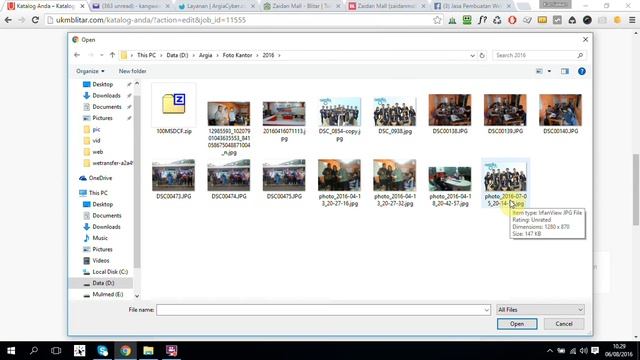Open volume control in system tray
The width and height of the screenshot is (640, 360).
584,351
